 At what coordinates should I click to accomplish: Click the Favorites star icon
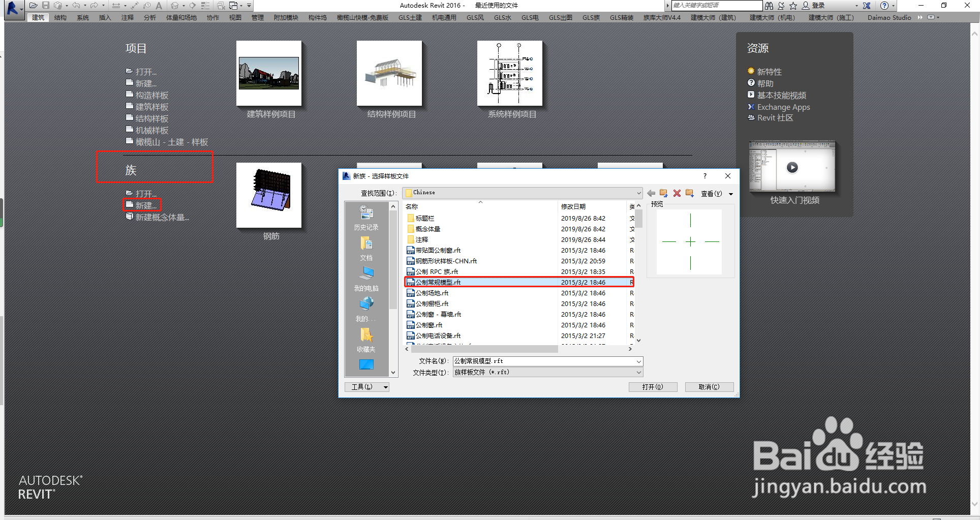point(793,6)
